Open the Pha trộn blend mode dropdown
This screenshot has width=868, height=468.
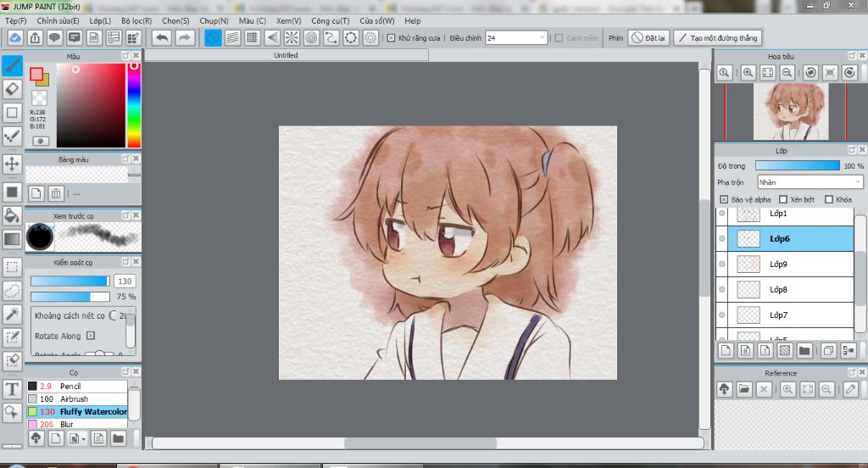click(810, 182)
